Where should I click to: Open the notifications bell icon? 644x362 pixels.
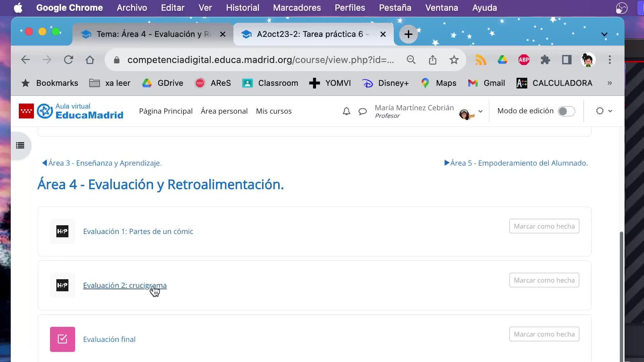point(346,111)
